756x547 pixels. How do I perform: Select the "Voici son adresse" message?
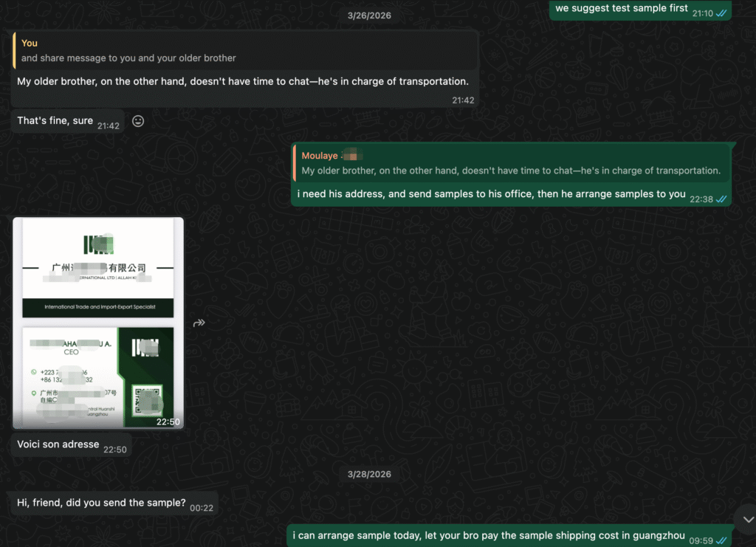[x=58, y=444]
